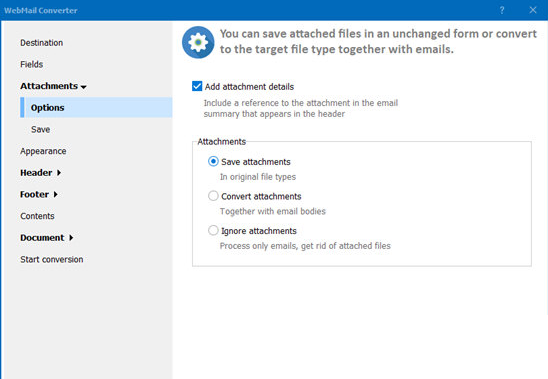Open the Destination page
Screen dimensions: 548x379
point(42,43)
